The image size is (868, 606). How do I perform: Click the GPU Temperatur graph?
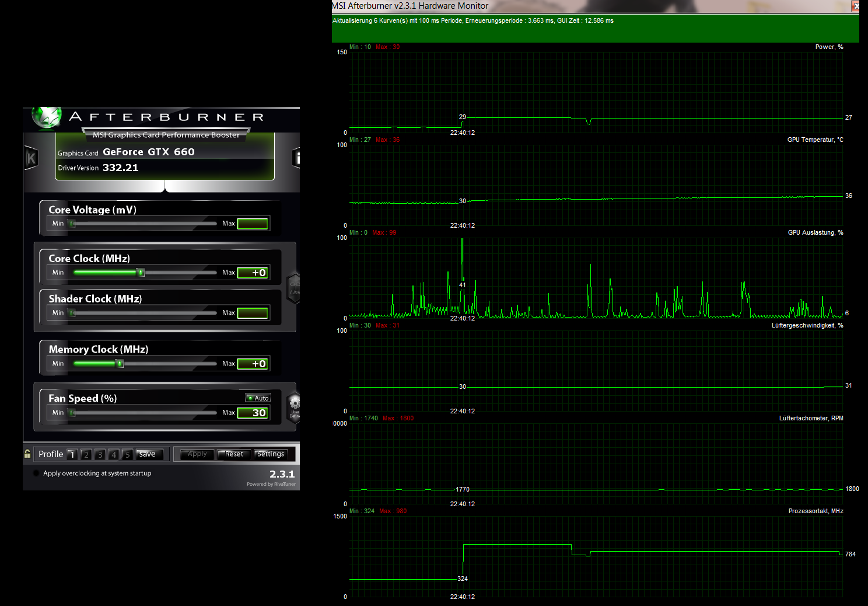click(x=596, y=185)
